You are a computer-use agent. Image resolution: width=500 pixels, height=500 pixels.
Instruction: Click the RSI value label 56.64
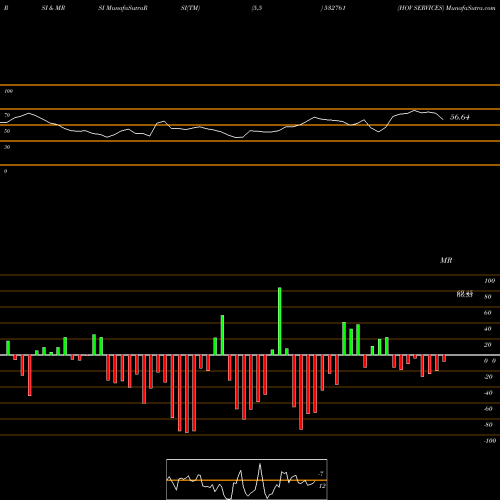(460, 117)
